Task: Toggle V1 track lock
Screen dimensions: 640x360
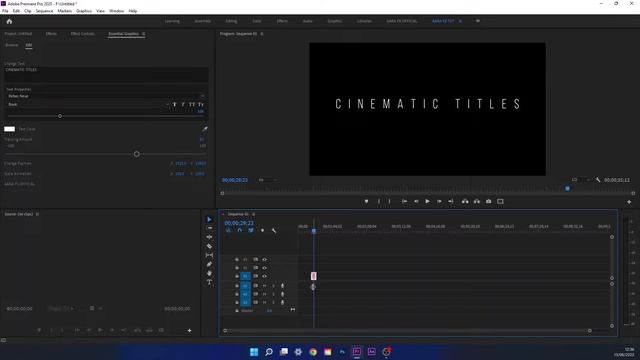Action: pyautogui.click(x=237, y=276)
